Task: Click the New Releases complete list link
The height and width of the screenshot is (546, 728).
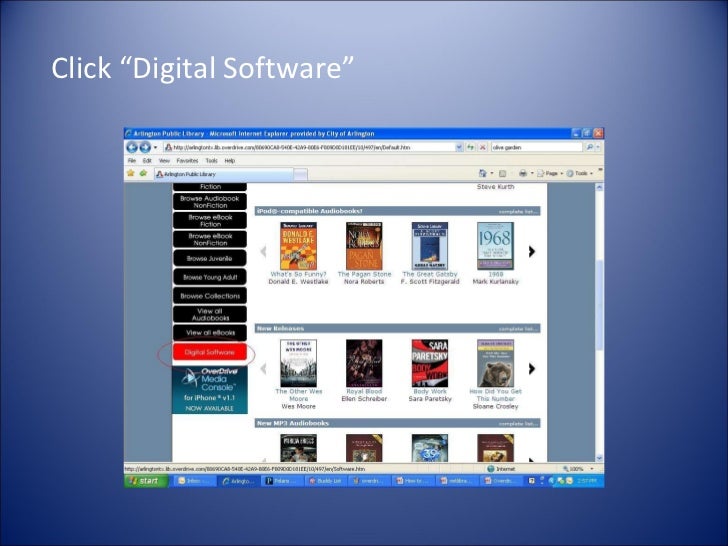Action: 518,329
